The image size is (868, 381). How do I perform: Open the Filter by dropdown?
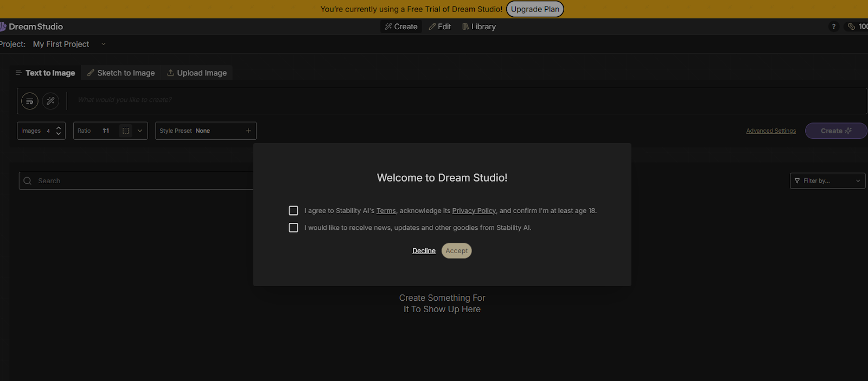pos(827,181)
